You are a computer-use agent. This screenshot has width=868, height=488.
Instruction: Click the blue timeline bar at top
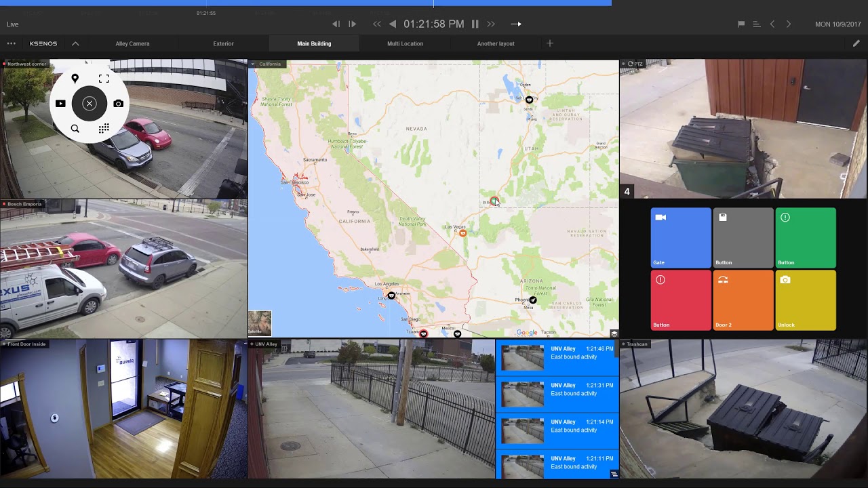tap(305, 3)
